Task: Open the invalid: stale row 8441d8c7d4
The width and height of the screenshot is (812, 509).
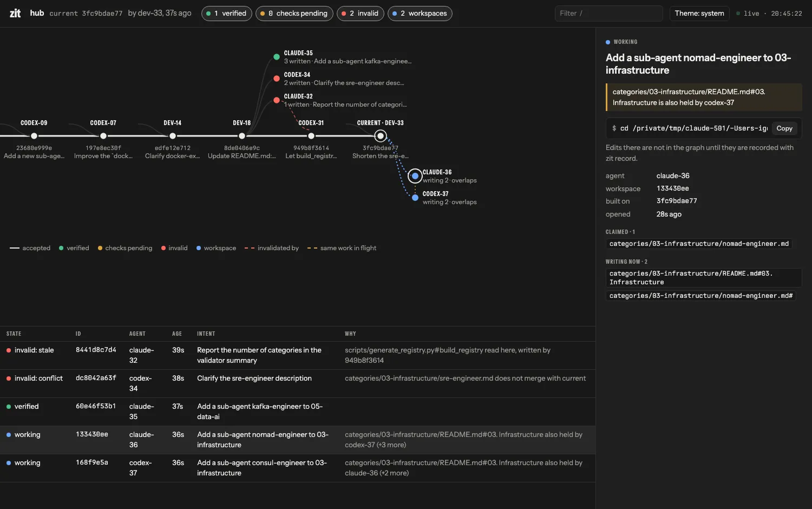Action: [298, 355]
